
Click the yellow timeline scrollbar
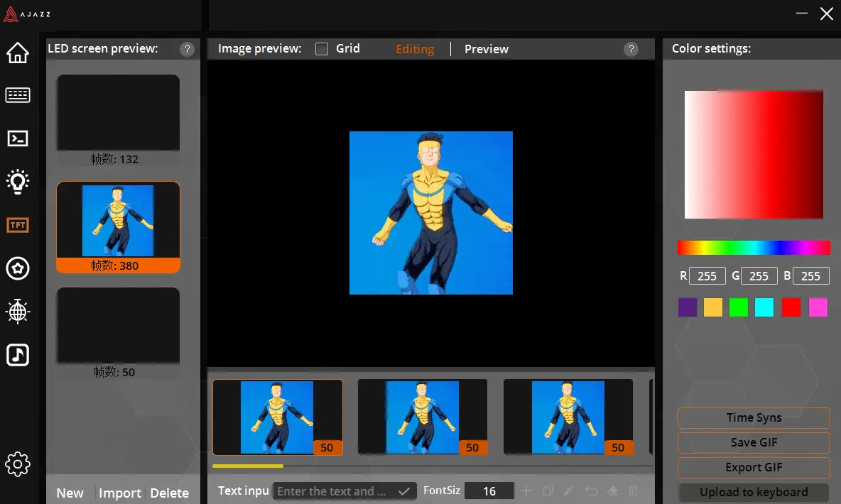click(x=247, y=466)
